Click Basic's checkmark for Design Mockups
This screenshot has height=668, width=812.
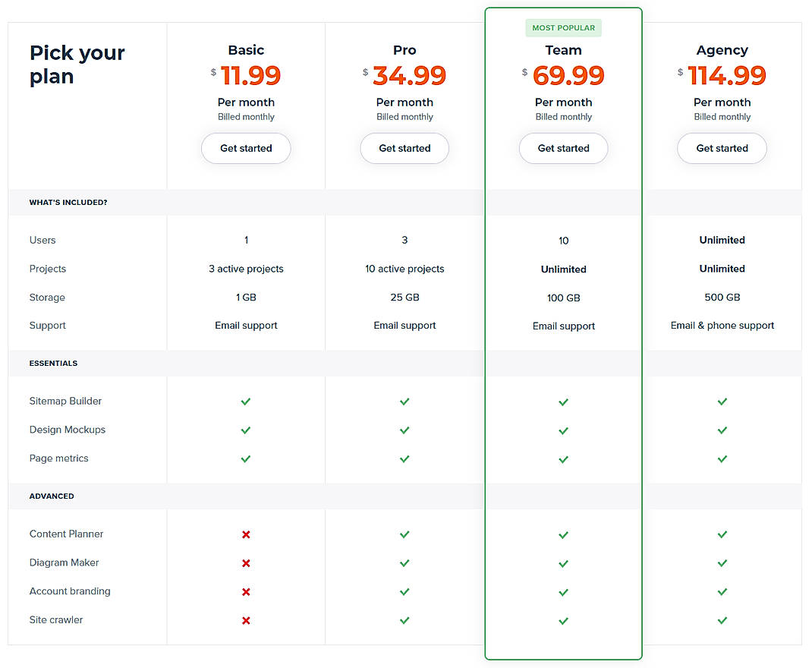[246, 430]
